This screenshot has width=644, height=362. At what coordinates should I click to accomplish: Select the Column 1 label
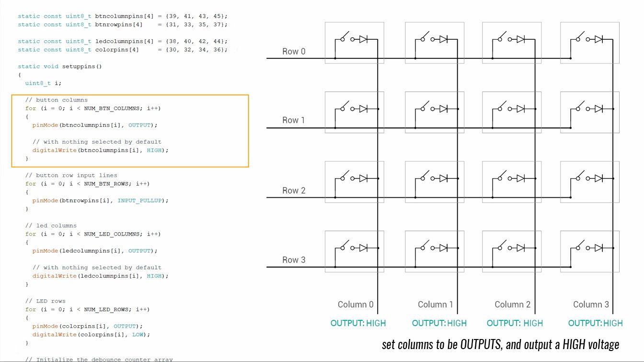[435, 305]
